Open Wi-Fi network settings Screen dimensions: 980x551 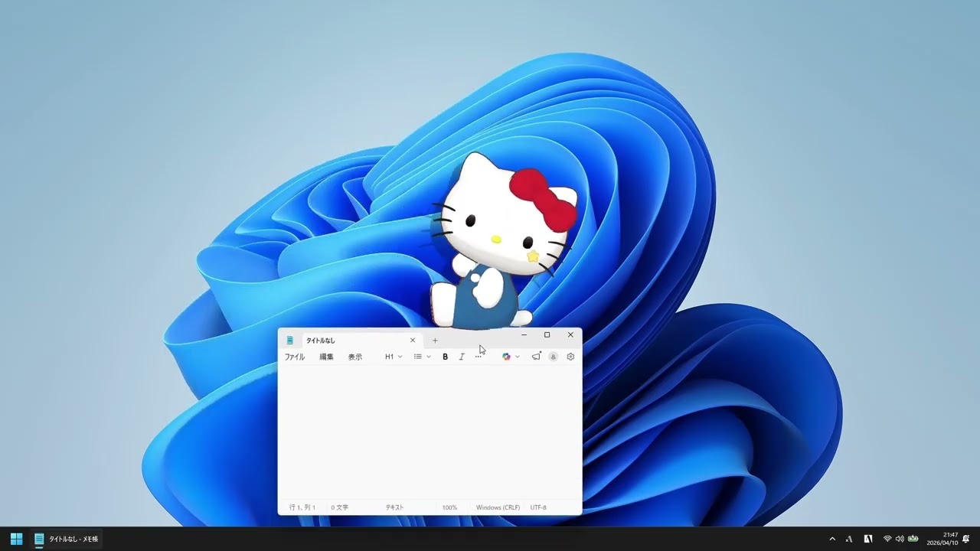tap(887, 539)
